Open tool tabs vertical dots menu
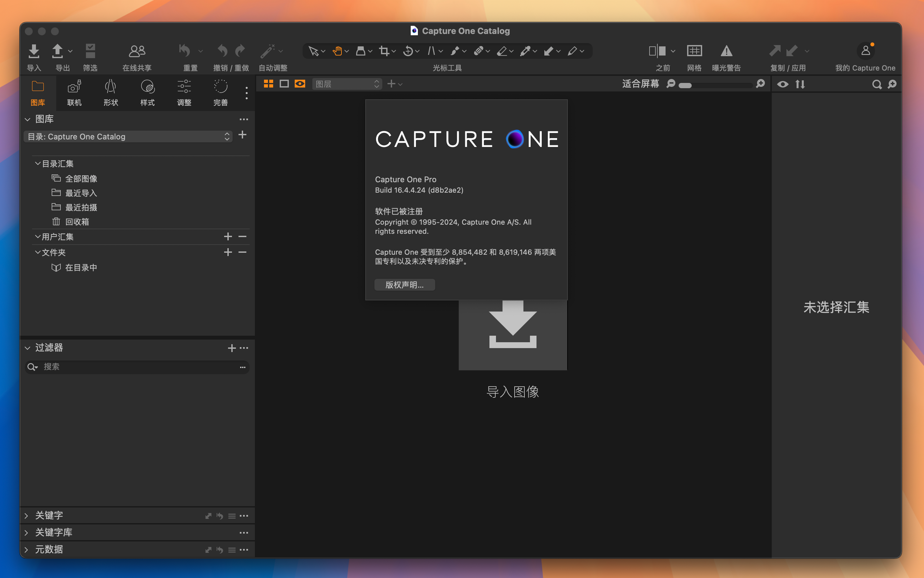Image resolution: width=924 pixels, height=578 pixels. [x=246, y=93]
